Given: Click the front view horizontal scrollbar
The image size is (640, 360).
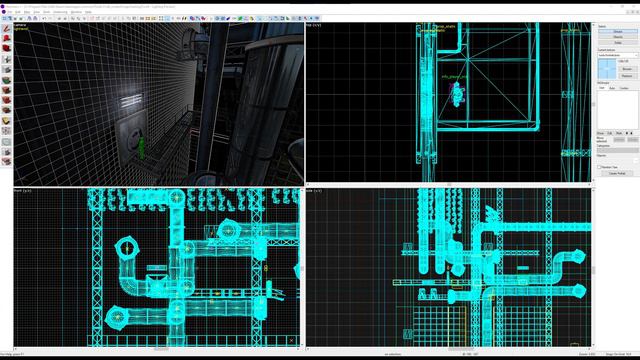Looking at the screenshot, I should tap(158, 349).
